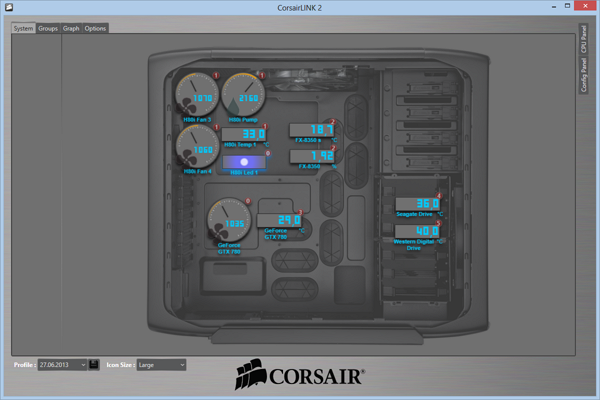Screen dimensions: 600x400
Task: Click the Western Digital Drive temperature readout
Action: [x=417, y=231]
